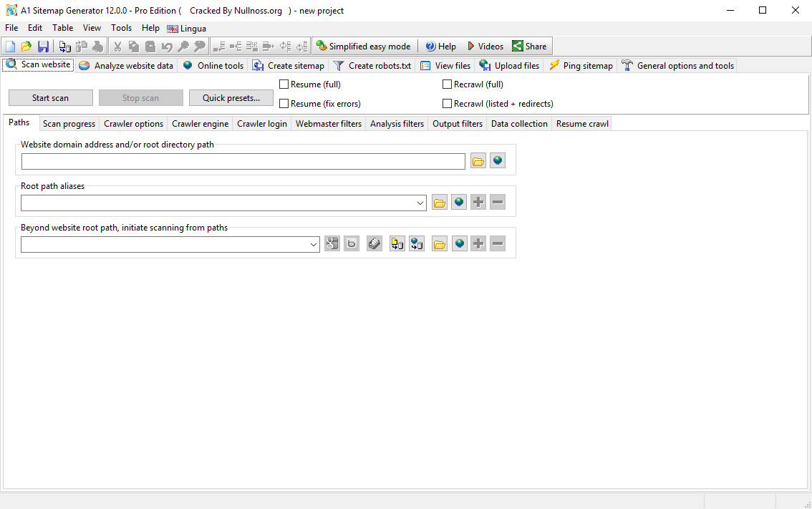Open the View files tab
The image size is (812, 509).
(445, 66)
